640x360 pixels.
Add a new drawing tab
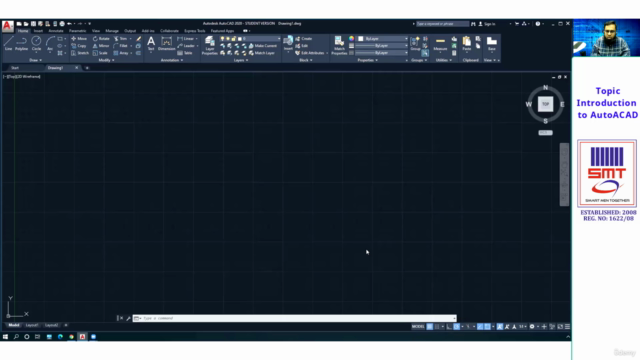[87, 68]
